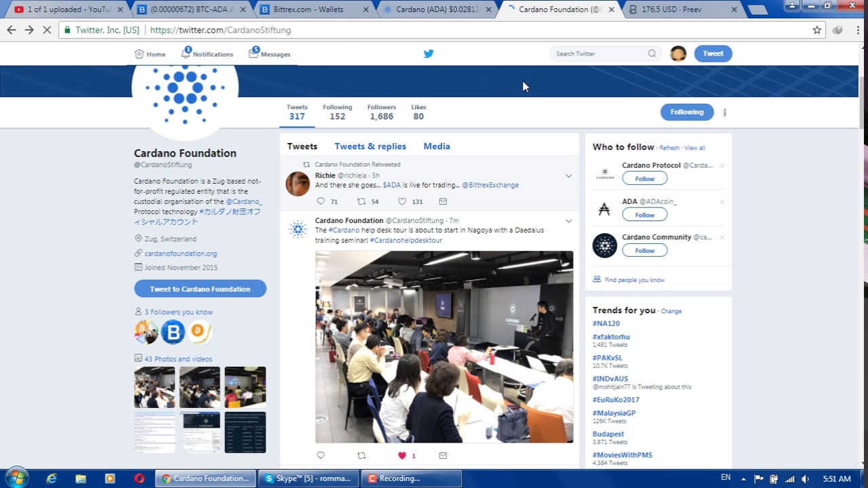Screen dimensions: 868x488
Task: Open Skype from the taskbar
Action: [x=309, y=479]
